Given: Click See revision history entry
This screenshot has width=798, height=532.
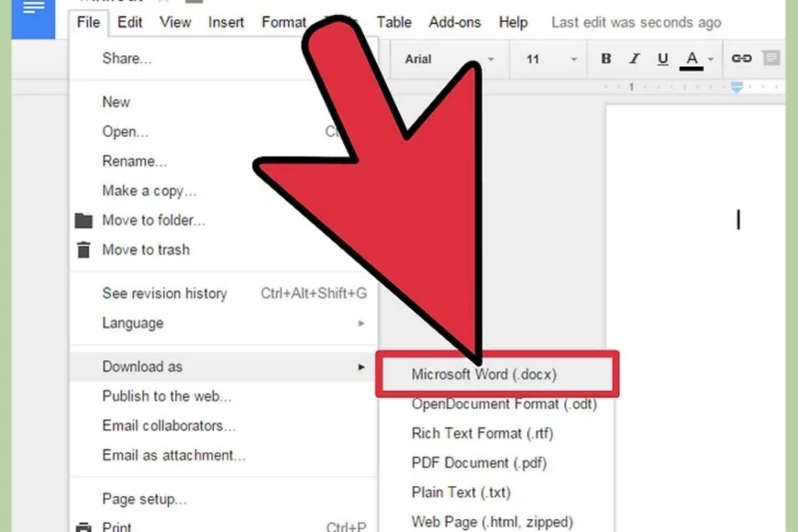Looking at the screenshot, I should [165, 293].
